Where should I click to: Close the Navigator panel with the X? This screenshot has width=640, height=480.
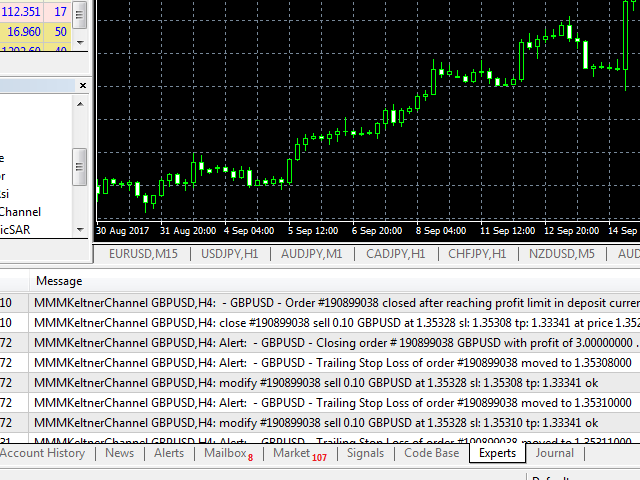tap(83, 85)
